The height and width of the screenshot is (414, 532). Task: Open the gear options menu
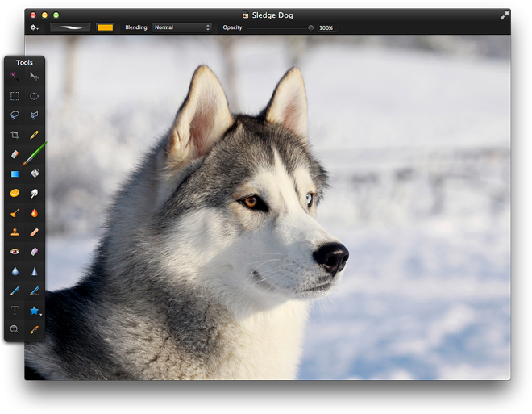[x=35, y=27]
